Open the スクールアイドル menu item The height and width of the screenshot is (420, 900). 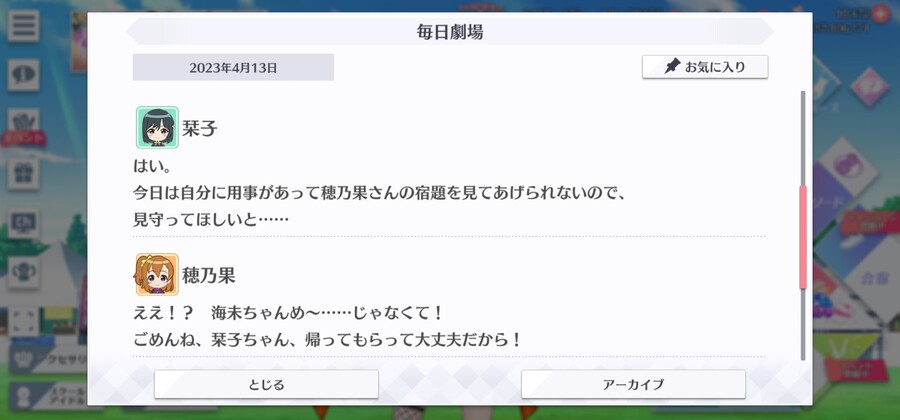(x=49, y=396)
